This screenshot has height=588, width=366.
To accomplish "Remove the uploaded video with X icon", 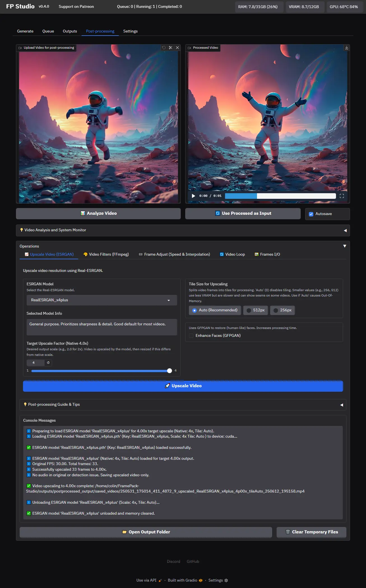I will tap(177, 48).
